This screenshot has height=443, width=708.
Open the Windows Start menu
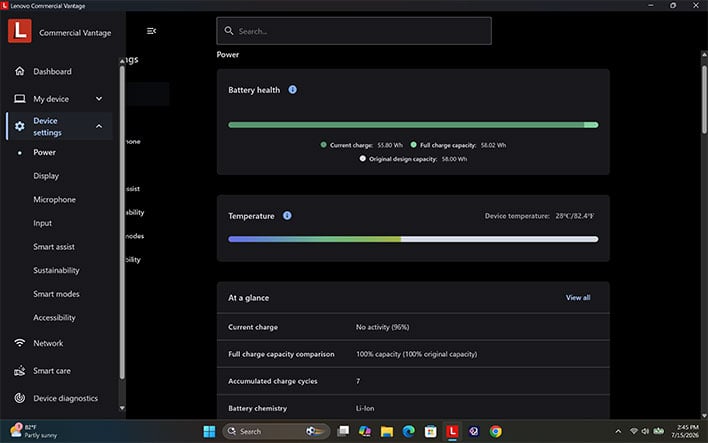210,431
